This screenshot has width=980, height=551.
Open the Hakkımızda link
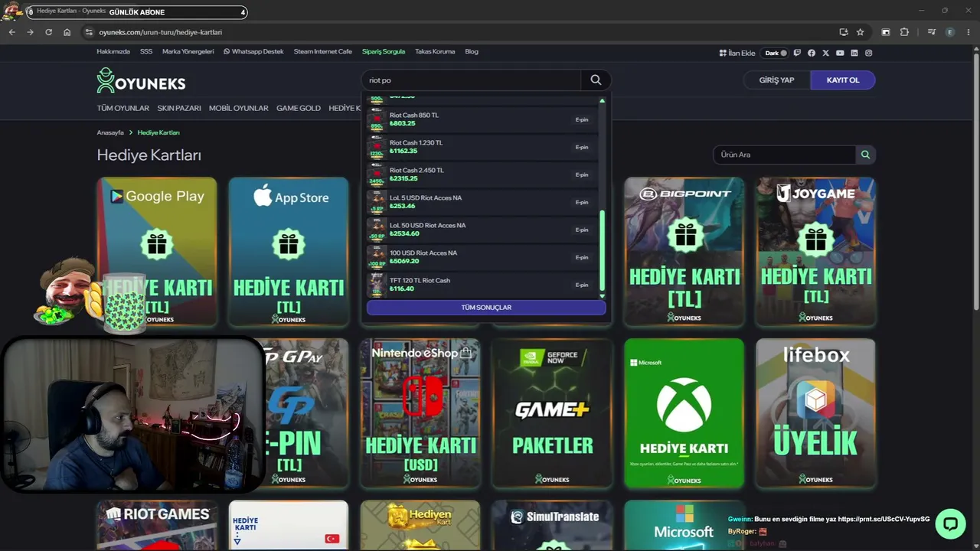(x=113, y=51)
